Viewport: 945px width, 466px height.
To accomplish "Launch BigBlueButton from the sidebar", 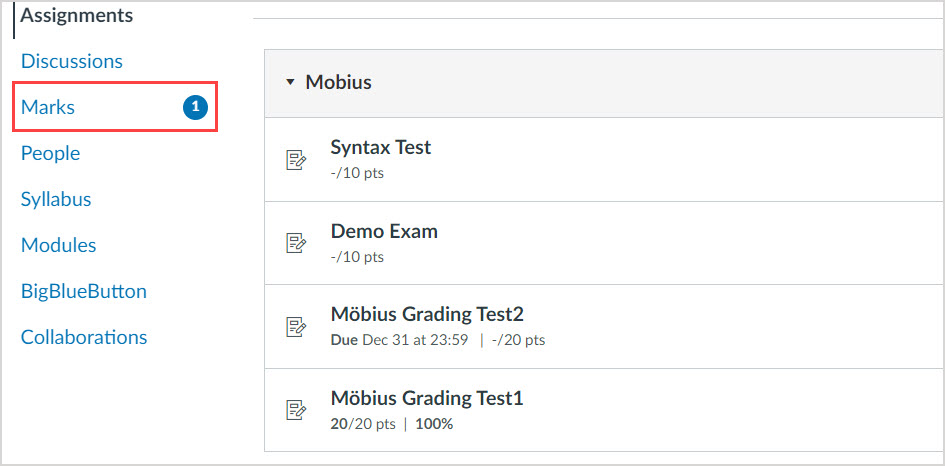I will [84, 291].
